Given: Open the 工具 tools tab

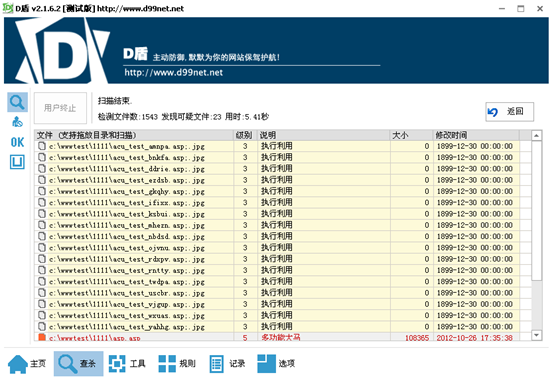Looking at the screenshot, I should click(127, 364).
